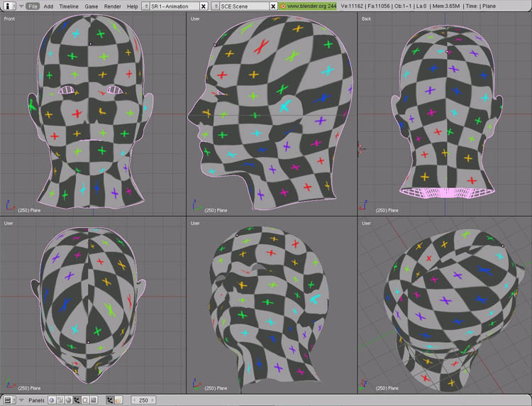
Task: Toggle the Object context button
Action: pos(76,400)
